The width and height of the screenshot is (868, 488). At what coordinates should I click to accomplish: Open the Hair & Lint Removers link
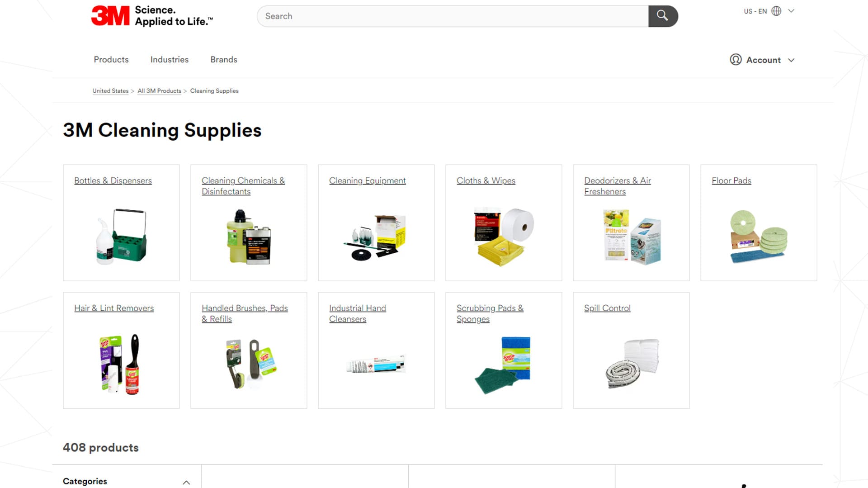(114, 308)
